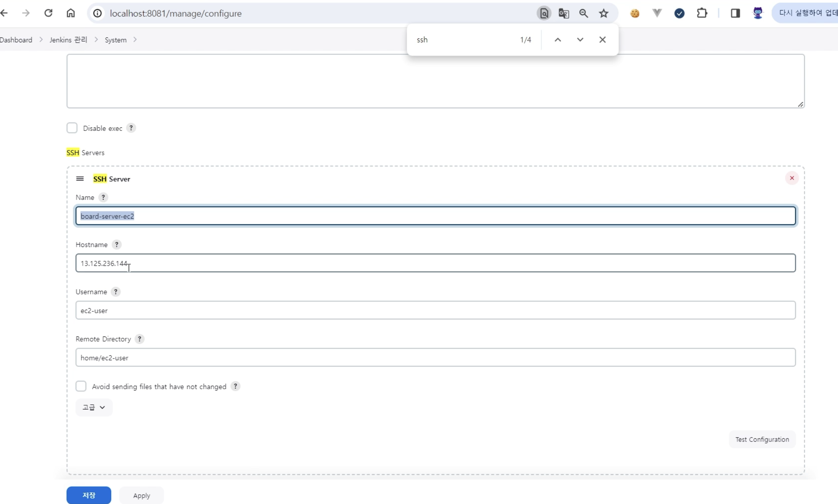Open the Jenkins 관리 breadcrumb
The width and height of the screenshot is (838, 504).
tap(68, 40)
